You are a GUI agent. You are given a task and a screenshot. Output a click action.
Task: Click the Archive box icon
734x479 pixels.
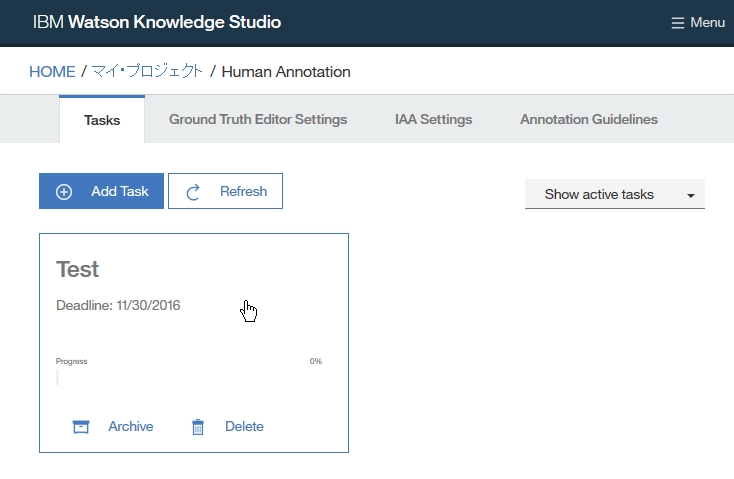tap(81, 427)
